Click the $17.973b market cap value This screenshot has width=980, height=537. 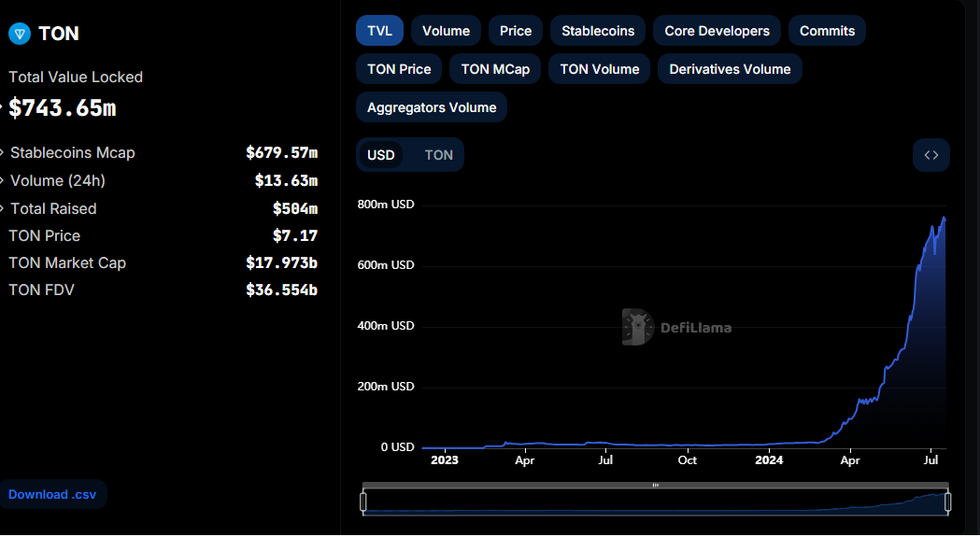pos(282,262)
